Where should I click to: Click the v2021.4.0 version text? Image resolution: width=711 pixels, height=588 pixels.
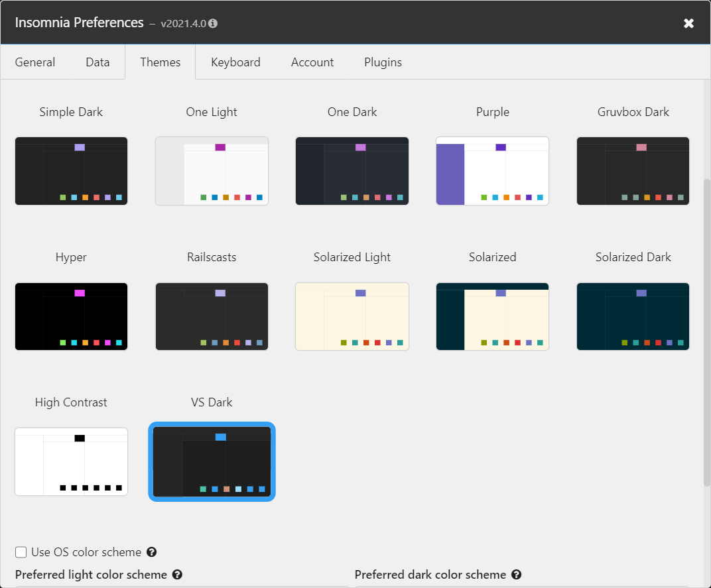coord(183,24)
